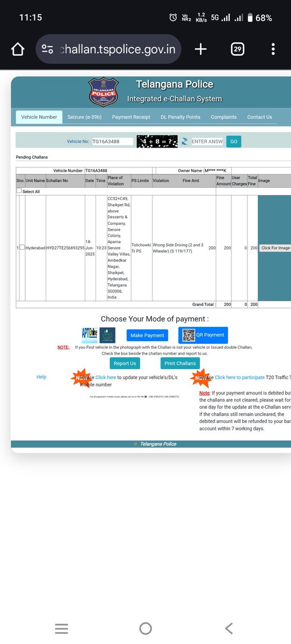The width and height of the screenshot is (291, 644).
Task: Click the date '18-Jun-2025' cell
Action: (90, 248)
